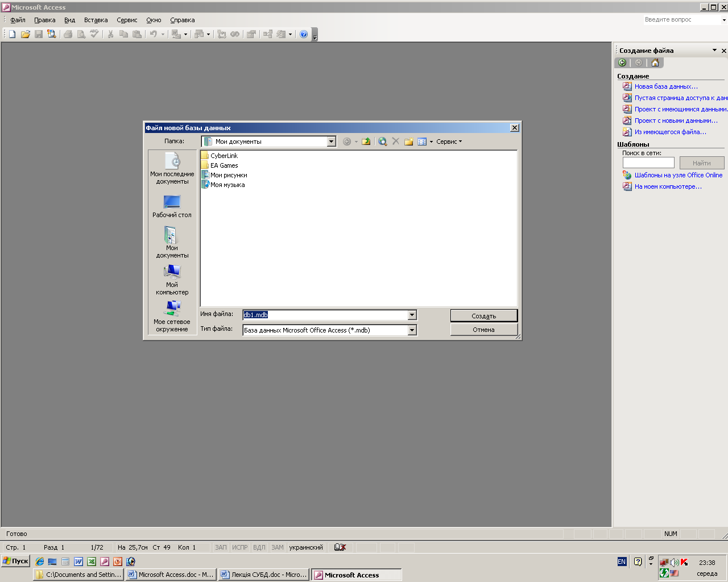This screenshot has height=582, width=728.
Task: Expand the Тип файла dropdown arrow
Action: pos(412,330)
